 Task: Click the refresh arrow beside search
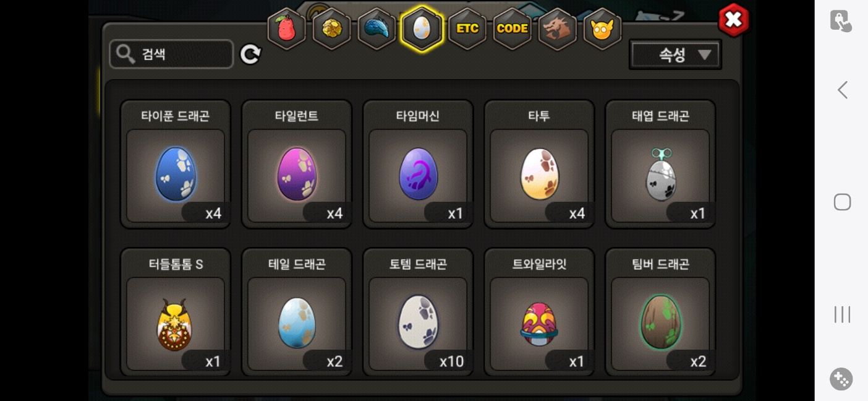[x=250, y=54]
